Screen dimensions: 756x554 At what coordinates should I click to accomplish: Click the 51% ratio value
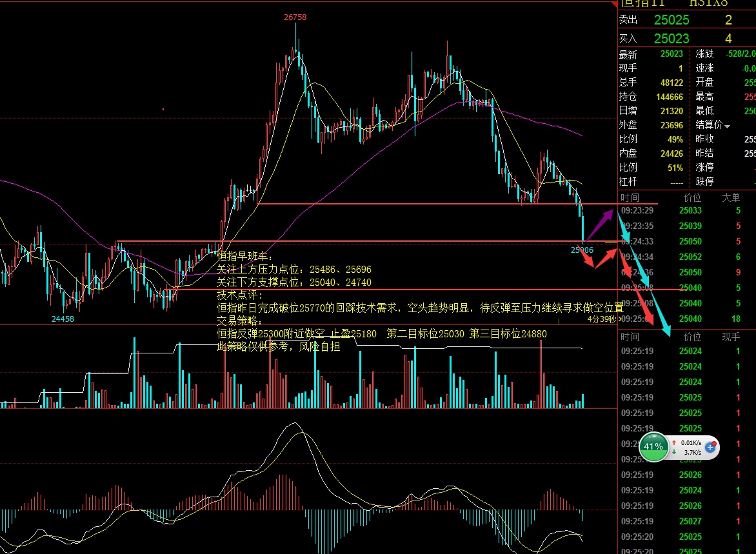pyautogui.click(x=675, y=168)
